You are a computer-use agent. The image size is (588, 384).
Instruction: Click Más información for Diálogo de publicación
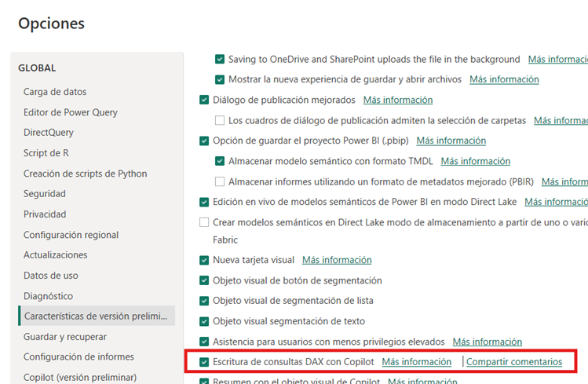click(x=398, y=101)
